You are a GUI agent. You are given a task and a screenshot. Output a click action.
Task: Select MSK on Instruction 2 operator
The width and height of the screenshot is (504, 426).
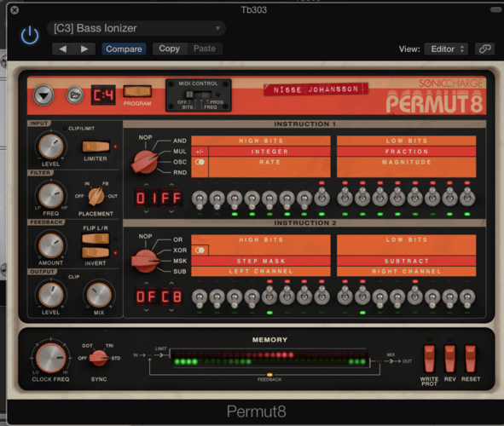click(180, 261)
